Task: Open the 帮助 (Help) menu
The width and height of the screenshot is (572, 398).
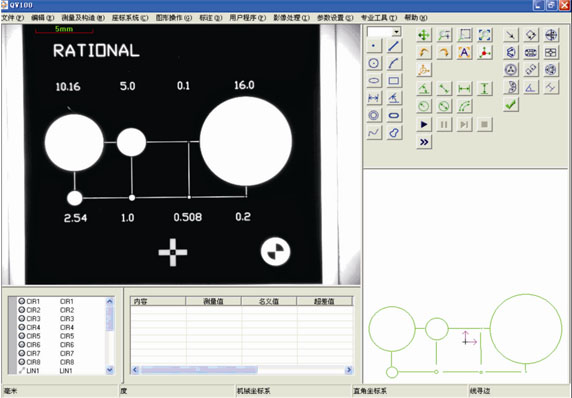Action: 416,18
